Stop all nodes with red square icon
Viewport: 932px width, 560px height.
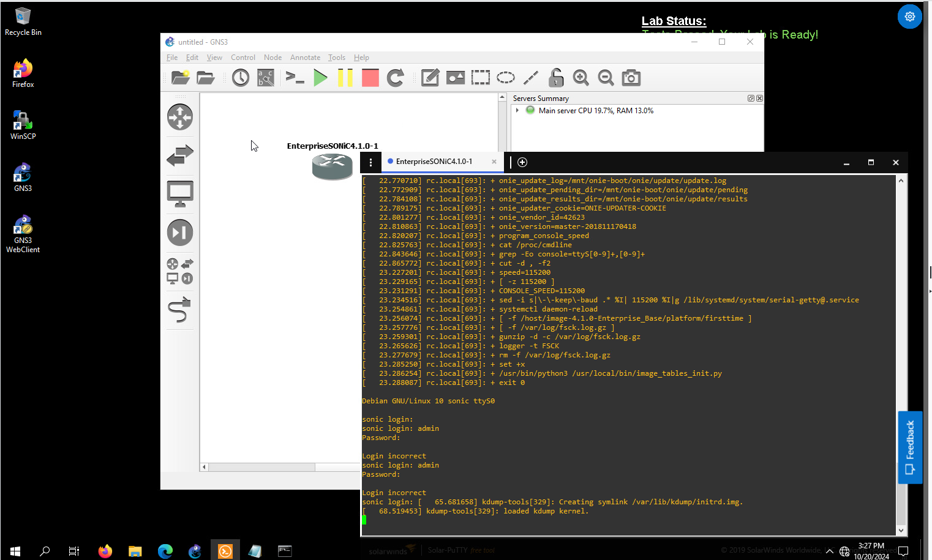pos(370,78)
